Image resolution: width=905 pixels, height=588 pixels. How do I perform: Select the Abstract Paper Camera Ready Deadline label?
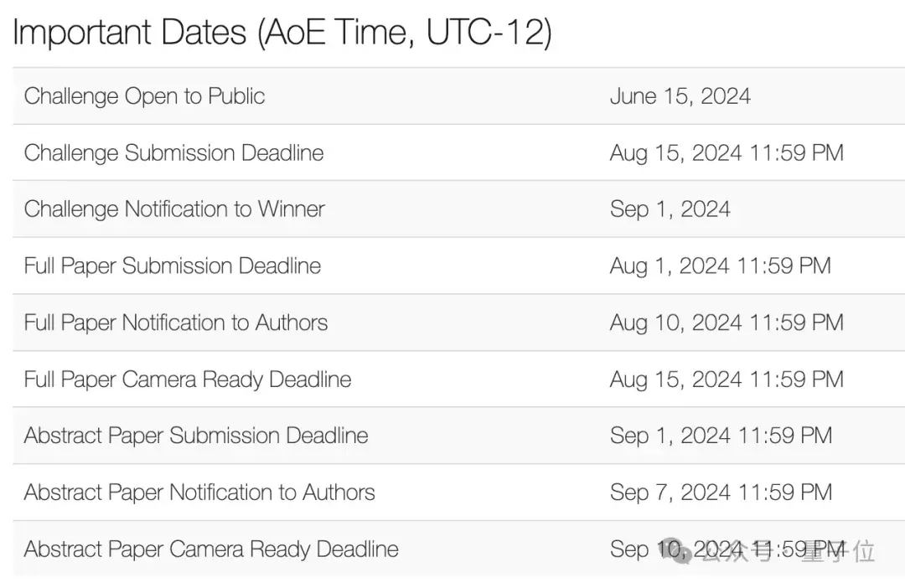[x=211, y=549]
